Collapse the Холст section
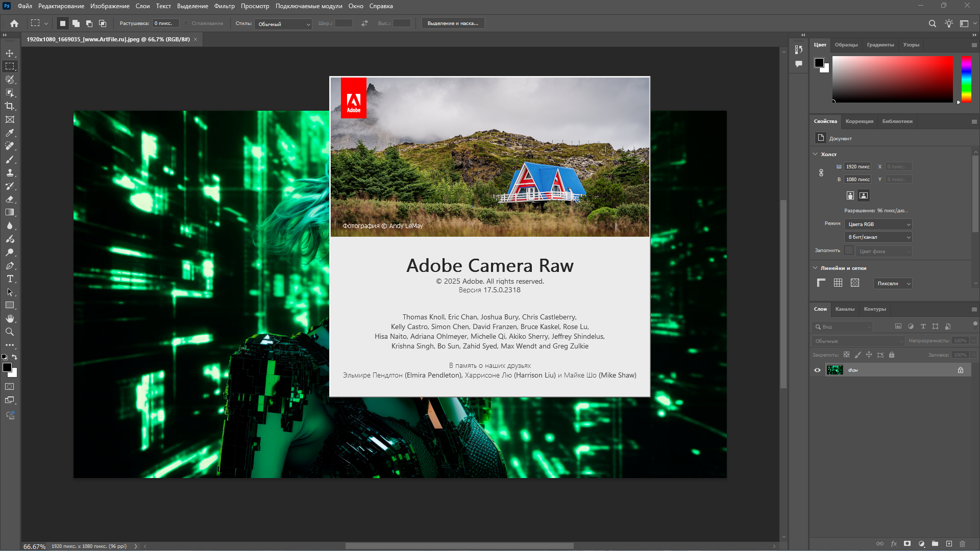Viewport: 980px width, 551px height. [815, 154]
